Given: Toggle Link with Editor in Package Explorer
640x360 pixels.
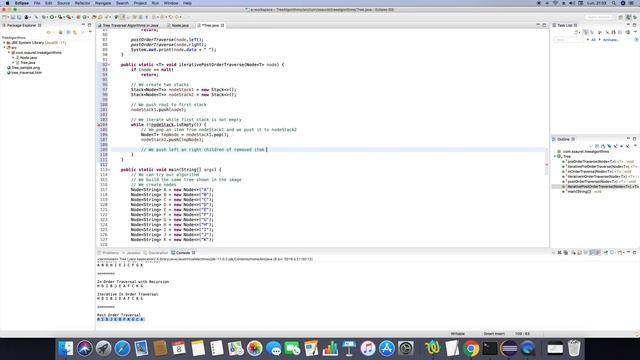Looking at the screenshot, I should tap(75, 32).
